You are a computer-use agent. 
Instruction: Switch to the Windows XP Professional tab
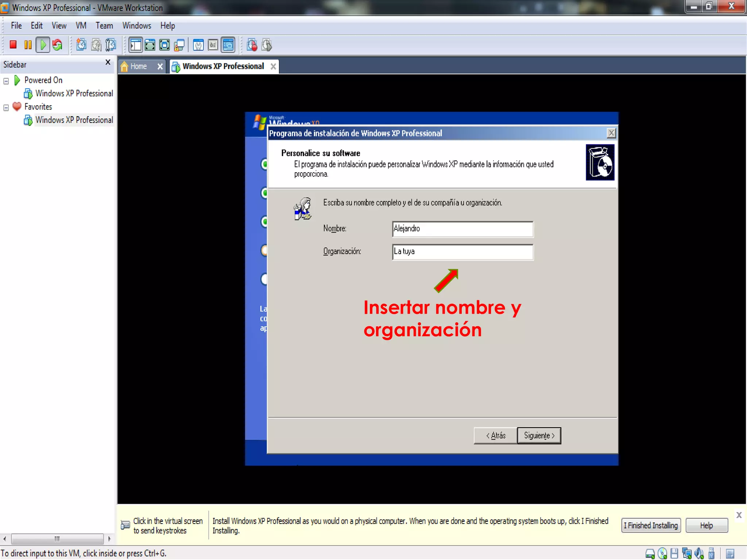click(x=223, y=66)
